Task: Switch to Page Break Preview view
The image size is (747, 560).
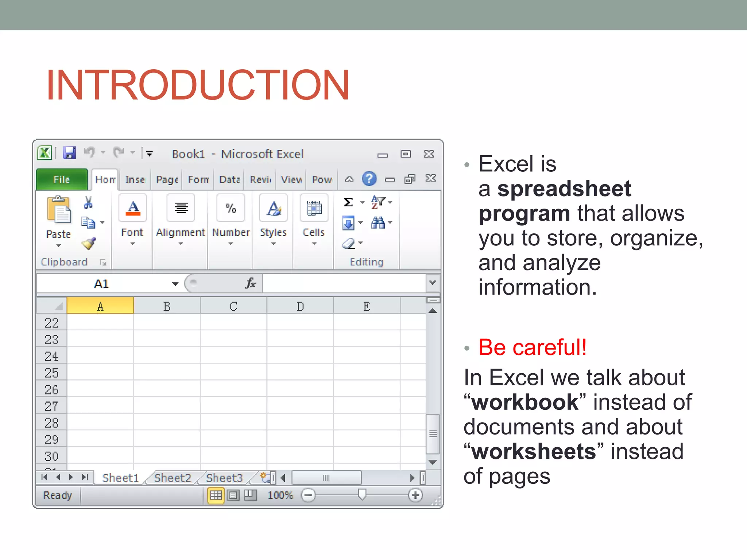Action: (251, 495)
